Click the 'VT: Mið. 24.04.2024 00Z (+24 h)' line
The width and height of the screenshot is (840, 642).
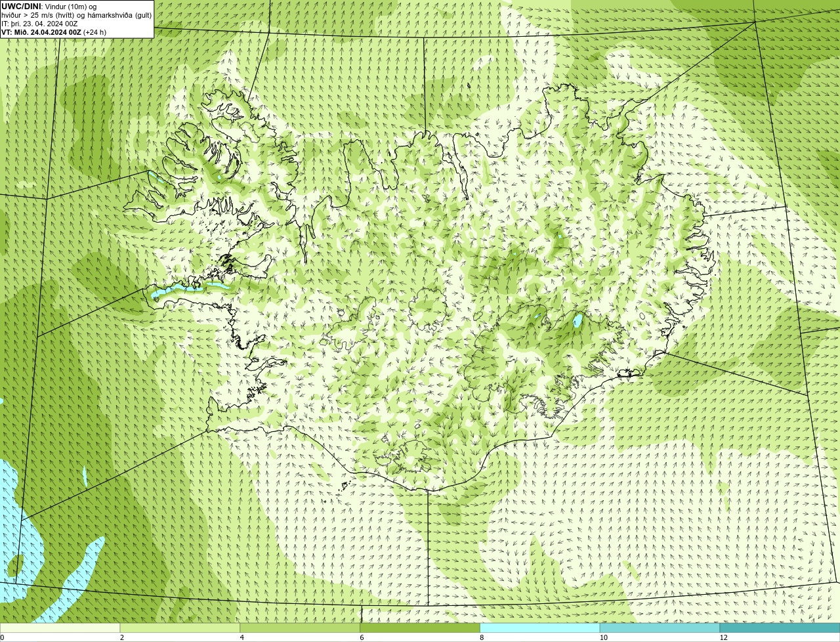tap(54, 32)
